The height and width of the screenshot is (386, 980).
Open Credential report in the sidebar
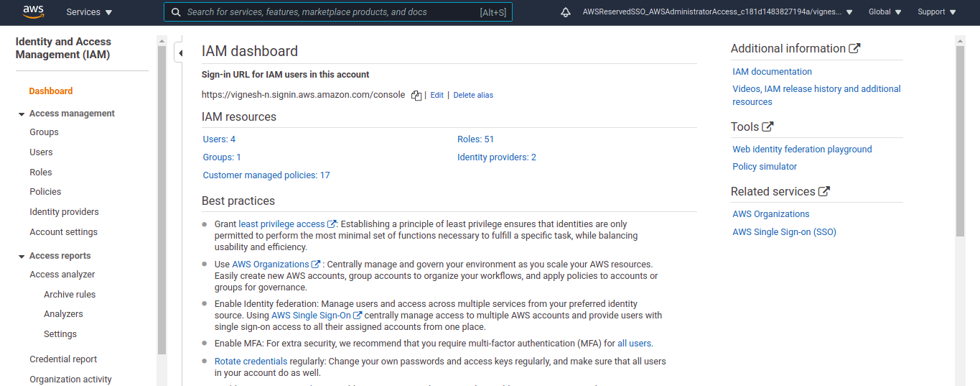pyautogui.click(x=63, y=359)
